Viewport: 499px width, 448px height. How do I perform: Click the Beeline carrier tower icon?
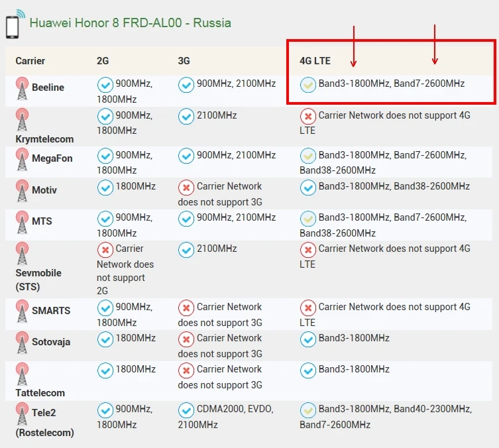(22, 88)
